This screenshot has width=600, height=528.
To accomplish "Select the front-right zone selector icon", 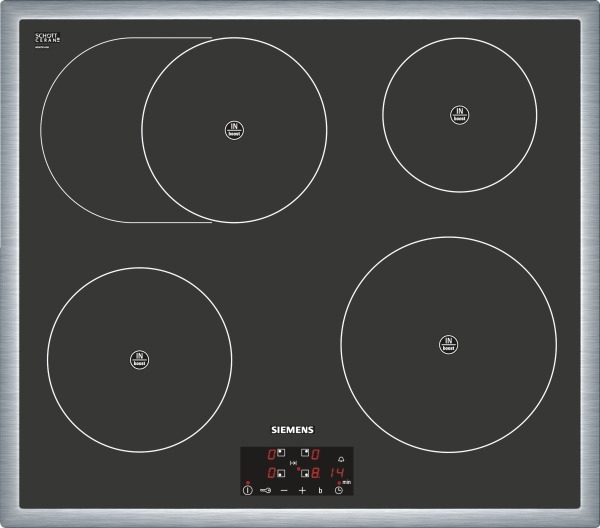I will [x=304, y=472].
